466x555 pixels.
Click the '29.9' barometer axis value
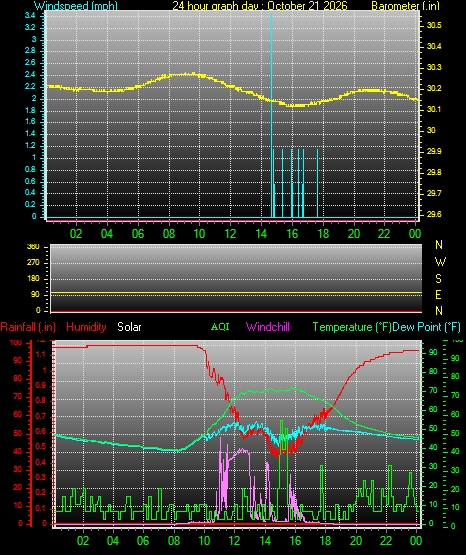click(434, 151)
